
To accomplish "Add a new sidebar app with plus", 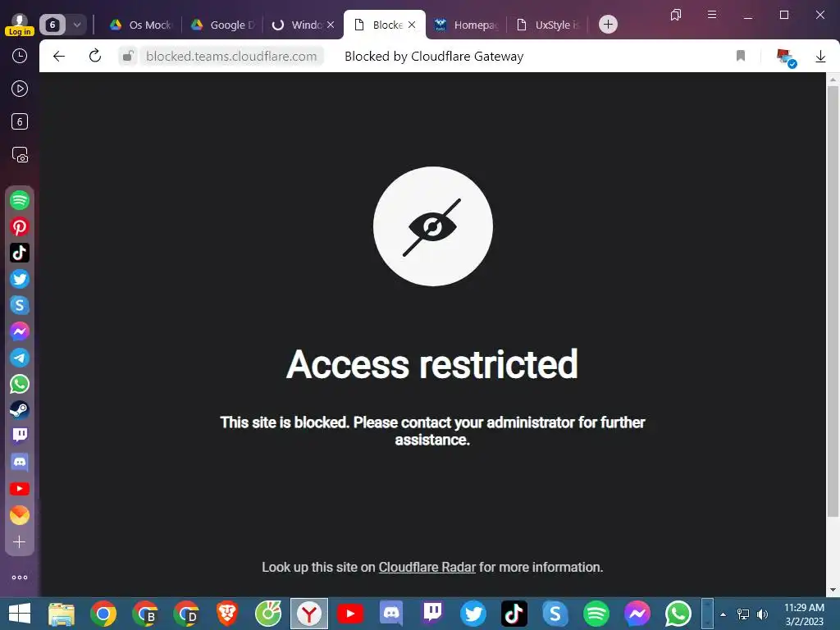I will (20, 541).
